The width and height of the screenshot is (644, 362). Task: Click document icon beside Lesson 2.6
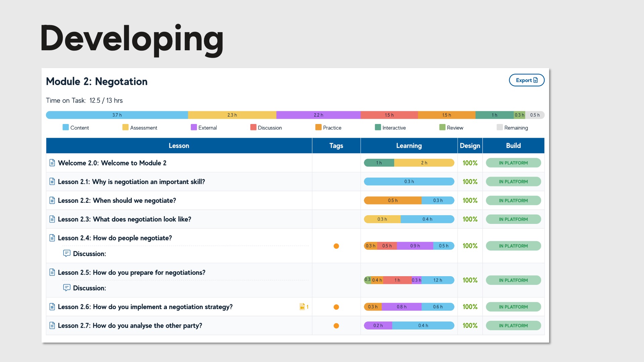pos(52,307)
